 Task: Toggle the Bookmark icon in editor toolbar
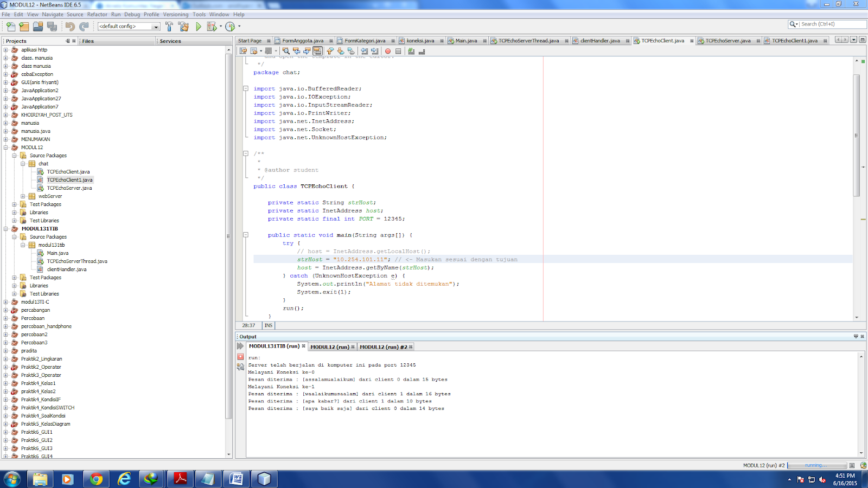point(352,51)
